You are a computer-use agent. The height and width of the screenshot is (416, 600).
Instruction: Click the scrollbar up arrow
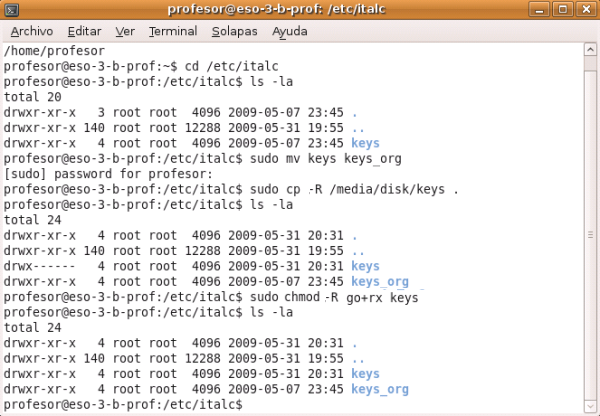(590, 50)
